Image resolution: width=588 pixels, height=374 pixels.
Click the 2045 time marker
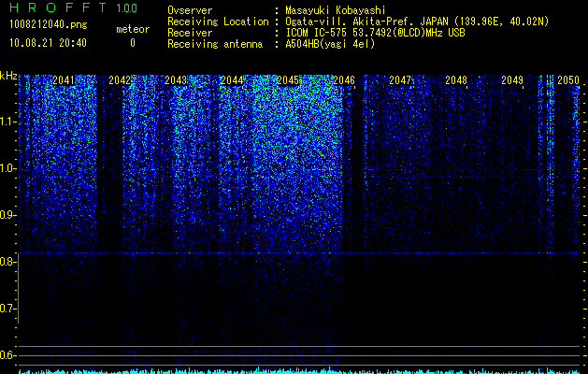[x=288, y=80]
